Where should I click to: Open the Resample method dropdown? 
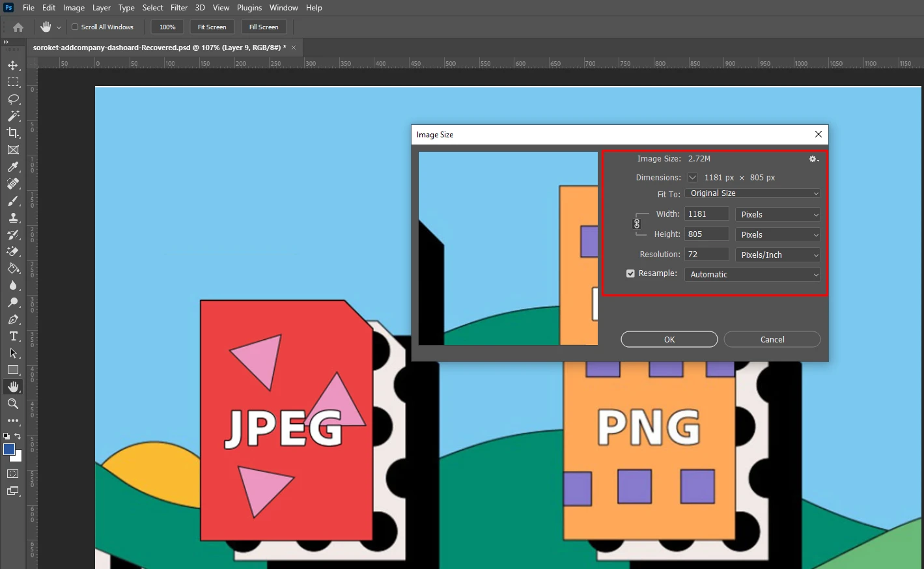pos(753,275)
